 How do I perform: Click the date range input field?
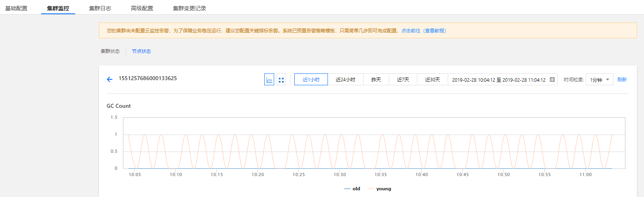click(503, 79)
